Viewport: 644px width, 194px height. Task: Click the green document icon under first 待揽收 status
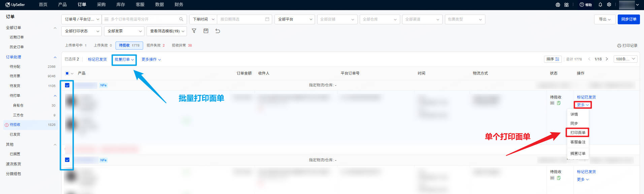(x=559, y=103)
